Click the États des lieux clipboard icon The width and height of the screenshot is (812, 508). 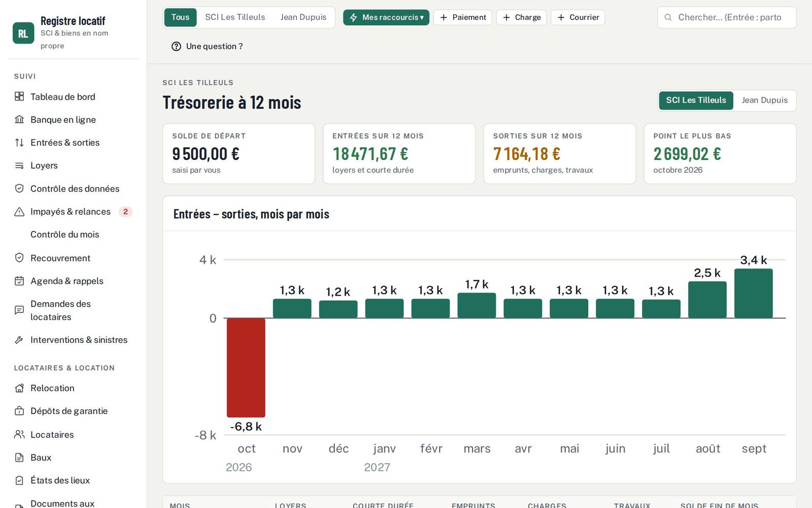coord(19,480)
